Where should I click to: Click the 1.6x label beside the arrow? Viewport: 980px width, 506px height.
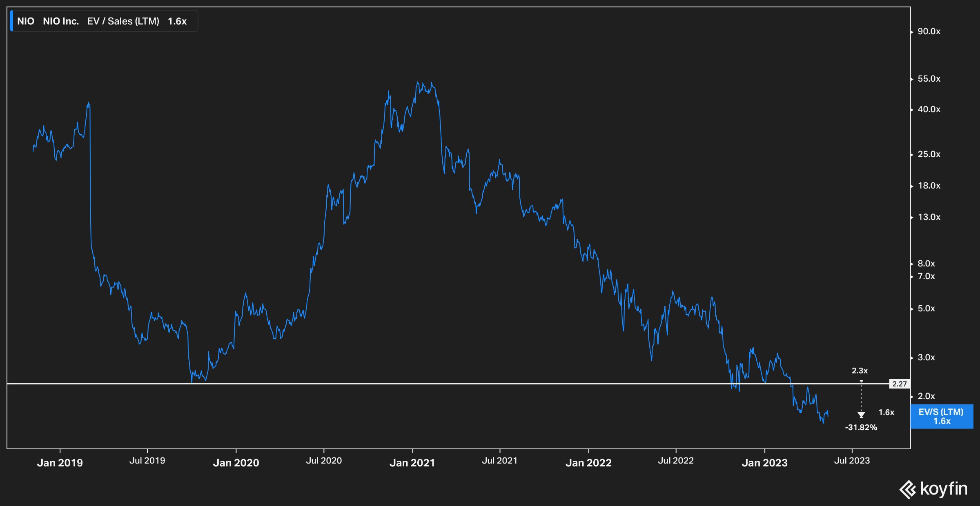coord(886,413)
